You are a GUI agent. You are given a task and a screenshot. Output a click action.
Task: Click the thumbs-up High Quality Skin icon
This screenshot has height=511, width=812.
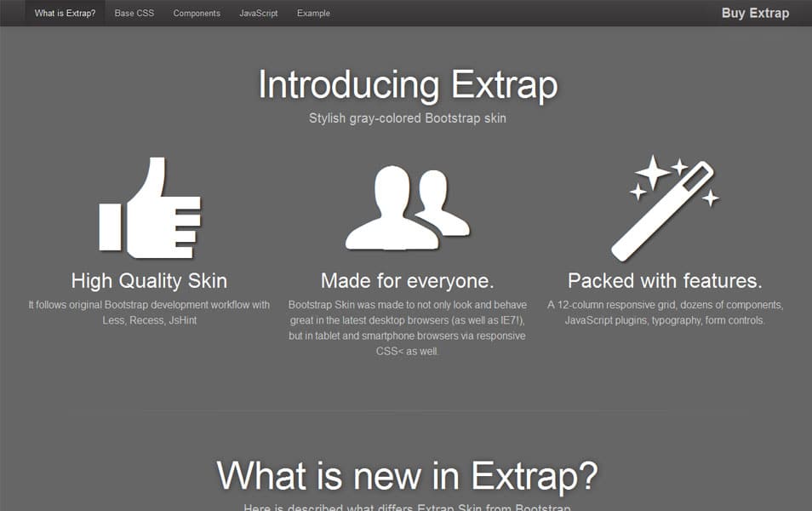click(x=150, y=207)
